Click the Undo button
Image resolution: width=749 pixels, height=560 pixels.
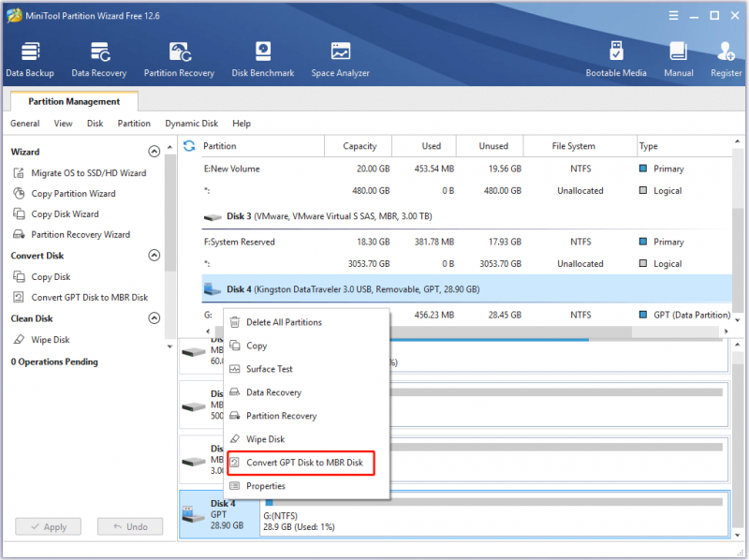coord(130,526)
